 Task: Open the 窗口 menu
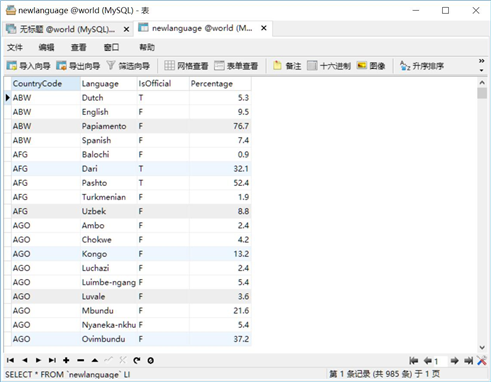111,47
